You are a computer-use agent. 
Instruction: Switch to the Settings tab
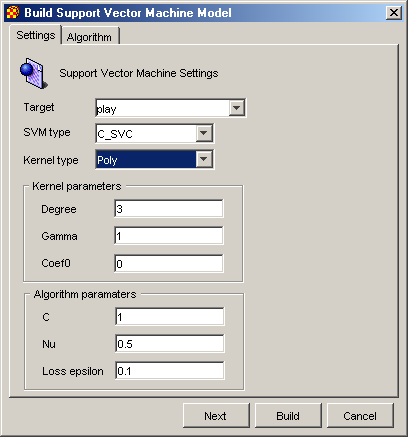click(x=35, y=35)
